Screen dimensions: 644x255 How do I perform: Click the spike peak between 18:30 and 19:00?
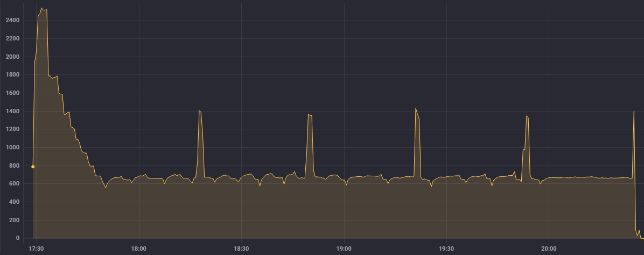[309, 114]
